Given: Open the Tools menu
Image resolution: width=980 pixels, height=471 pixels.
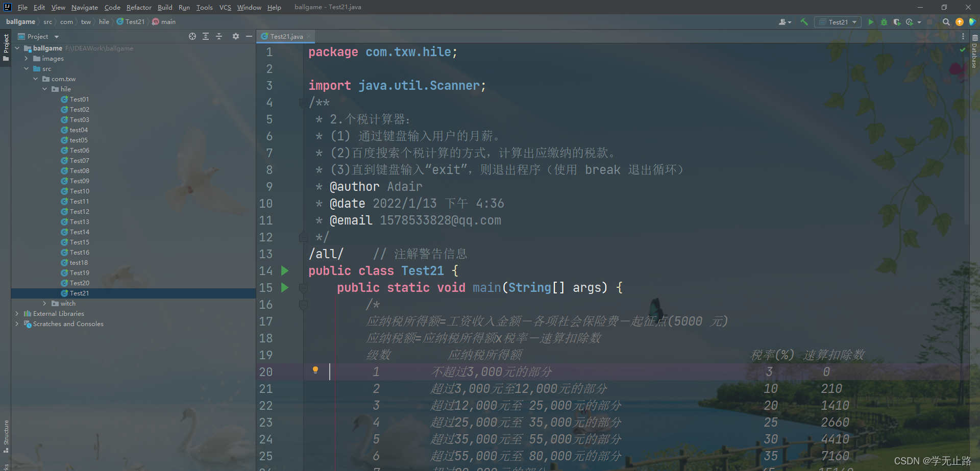Looking at the screenshot, I should [204, 7].
